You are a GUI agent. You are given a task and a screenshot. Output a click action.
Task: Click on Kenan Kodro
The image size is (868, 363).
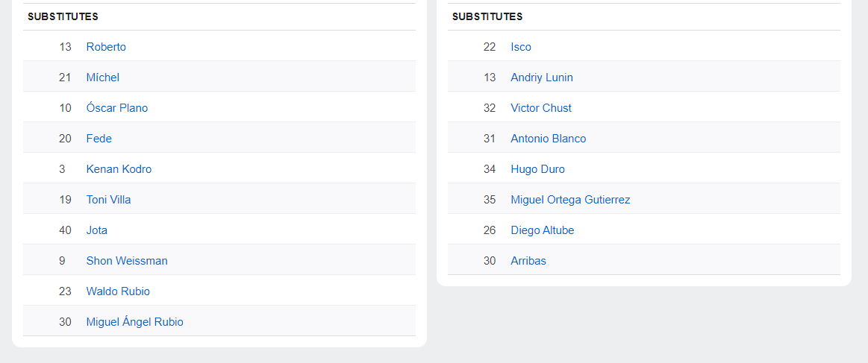[119, 169]
